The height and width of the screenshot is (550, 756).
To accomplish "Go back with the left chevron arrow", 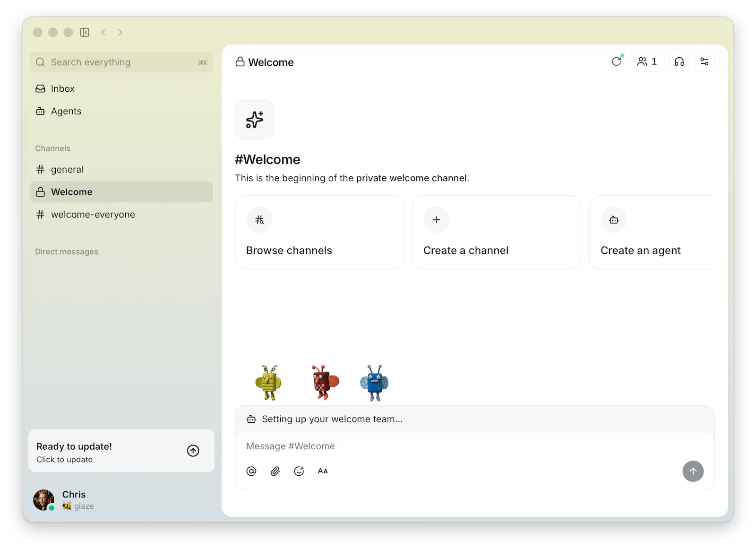I will click(103, 32).
